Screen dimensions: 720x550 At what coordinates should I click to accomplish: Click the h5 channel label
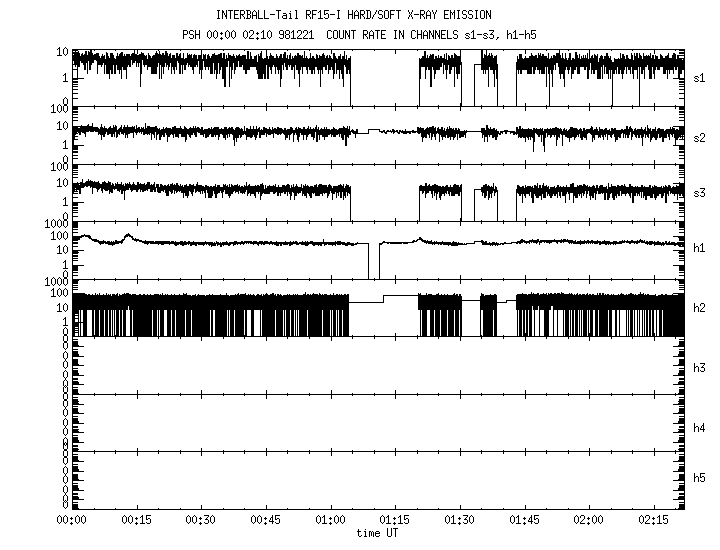point(699,479)
